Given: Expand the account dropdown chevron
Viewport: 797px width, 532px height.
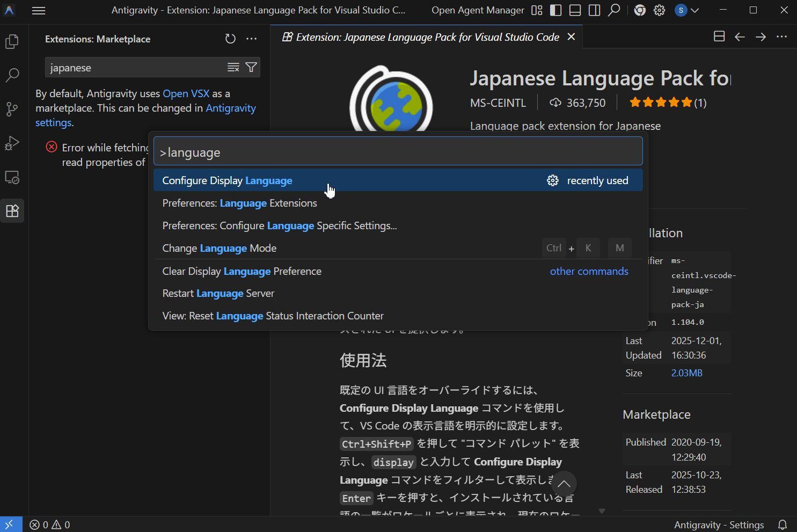Looking at the screenshot, I should coord(695,10).
